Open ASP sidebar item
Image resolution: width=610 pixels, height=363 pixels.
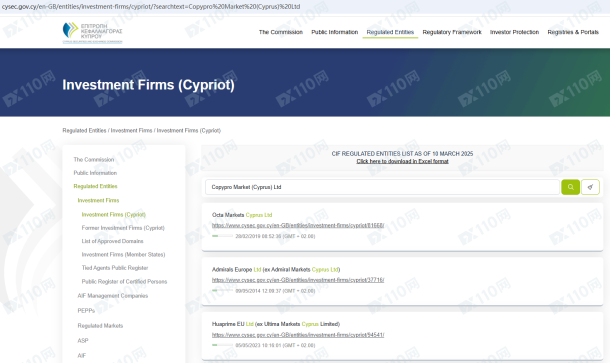[83, 340]
